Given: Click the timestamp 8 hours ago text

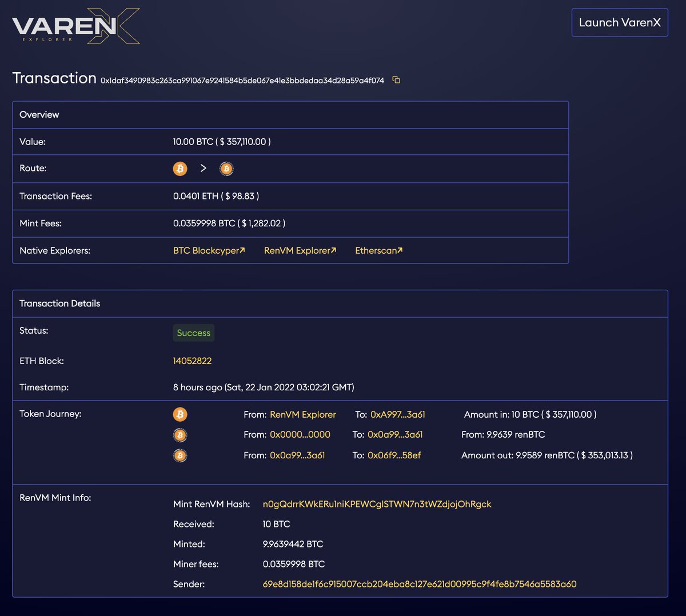Looking at the screenshot, I should tap(264, 387).
